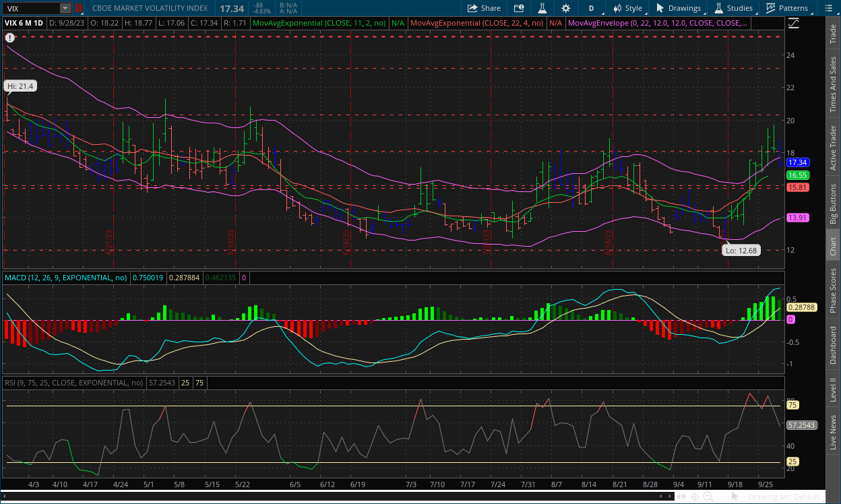The width and height of the screenshot is (841, 504).
Task: Click the zoom-in magnifier icon in the bottom bar
Action: tap(708, 497)
